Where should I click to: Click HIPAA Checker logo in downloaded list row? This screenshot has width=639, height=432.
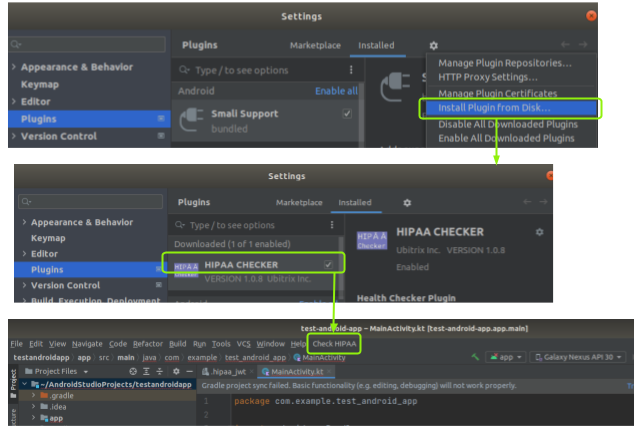pos(186,270)
